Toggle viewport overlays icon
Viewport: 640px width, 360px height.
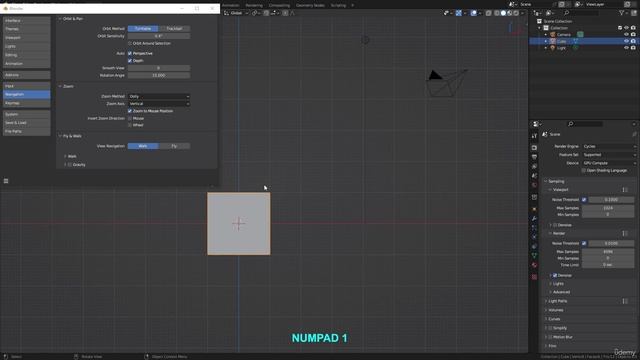[x=473, y=13]
